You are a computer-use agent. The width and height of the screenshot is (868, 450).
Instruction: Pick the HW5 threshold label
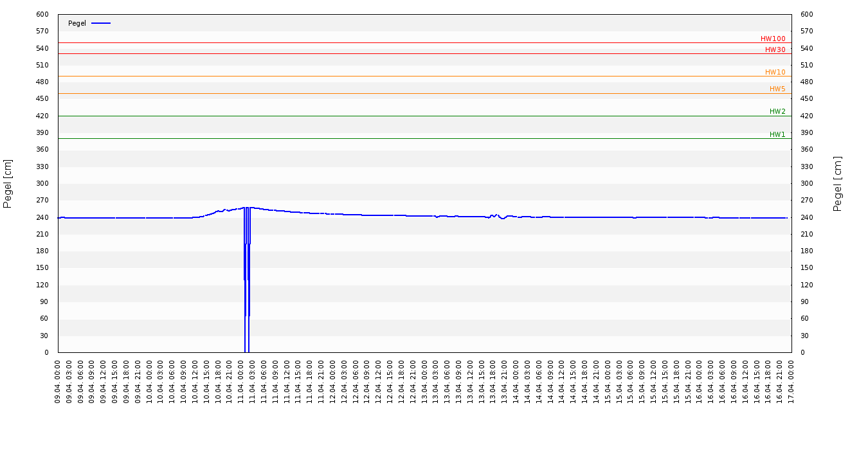777,89
